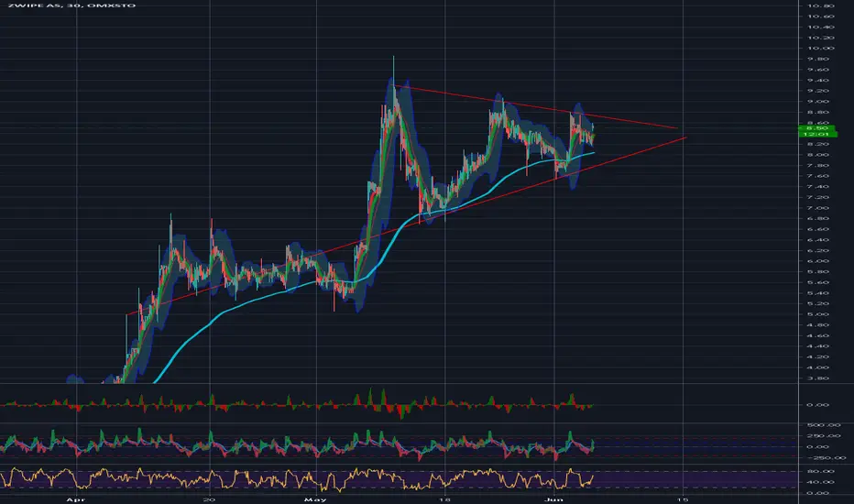Screen dimensions: 854x504
Task: Click the 10.00 price axis label
Action: tap(821, 48)
